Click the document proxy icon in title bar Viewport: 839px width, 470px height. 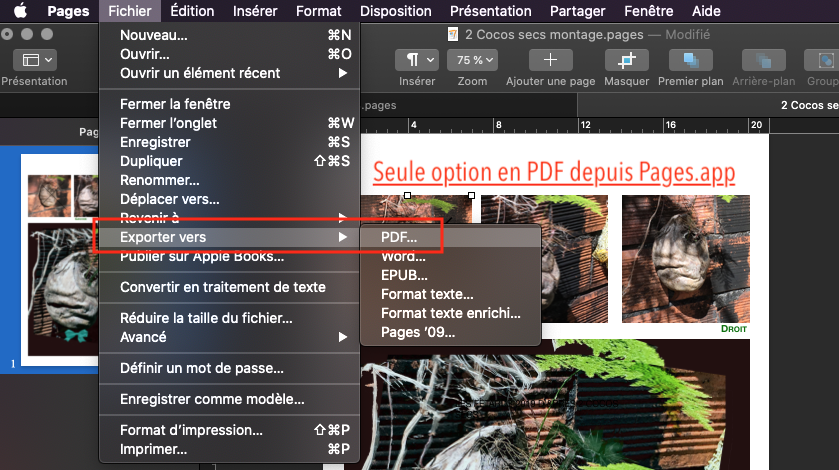453,35
